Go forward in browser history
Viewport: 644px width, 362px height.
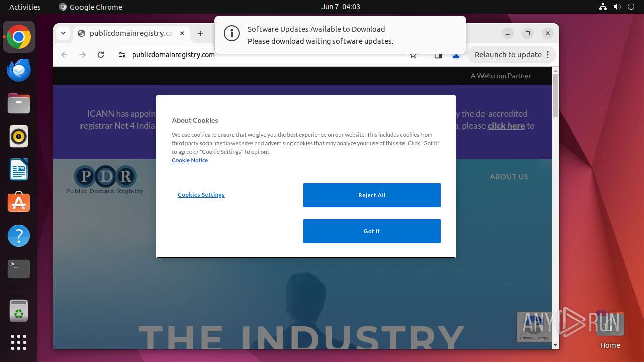pyautogui.click(x=83, y=55)
